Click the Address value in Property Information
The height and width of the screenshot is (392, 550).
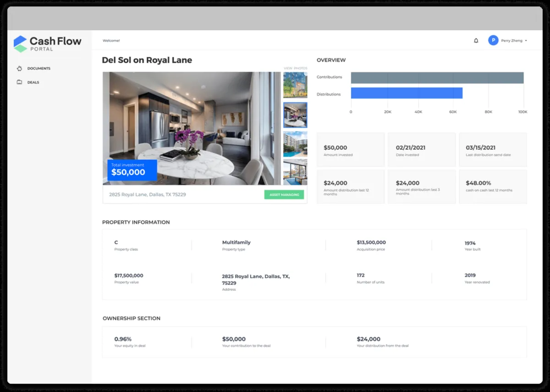[x=256, y=279]
